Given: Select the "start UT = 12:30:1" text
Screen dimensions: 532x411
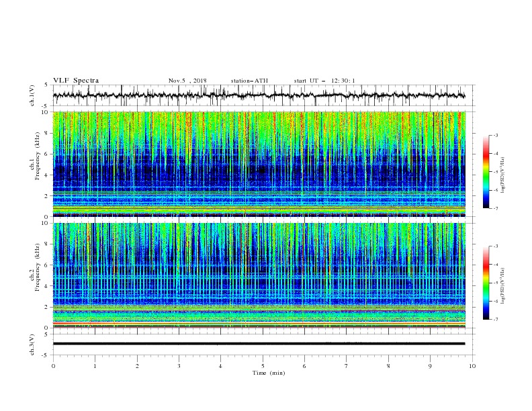Looking at the screenshot, I should pyautogui.click(x=324, y=81).
